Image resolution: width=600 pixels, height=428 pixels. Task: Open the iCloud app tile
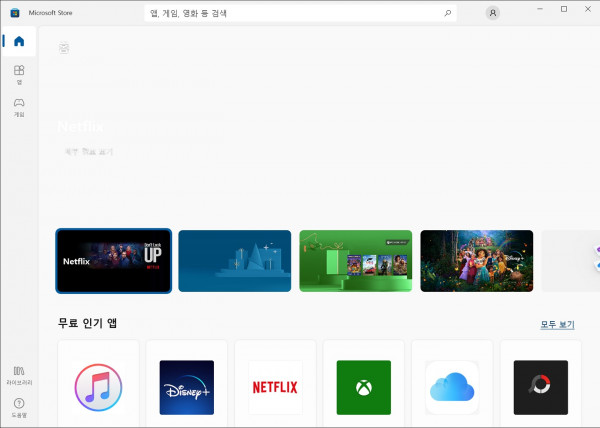pyautogui.click(x=452, y=384)
